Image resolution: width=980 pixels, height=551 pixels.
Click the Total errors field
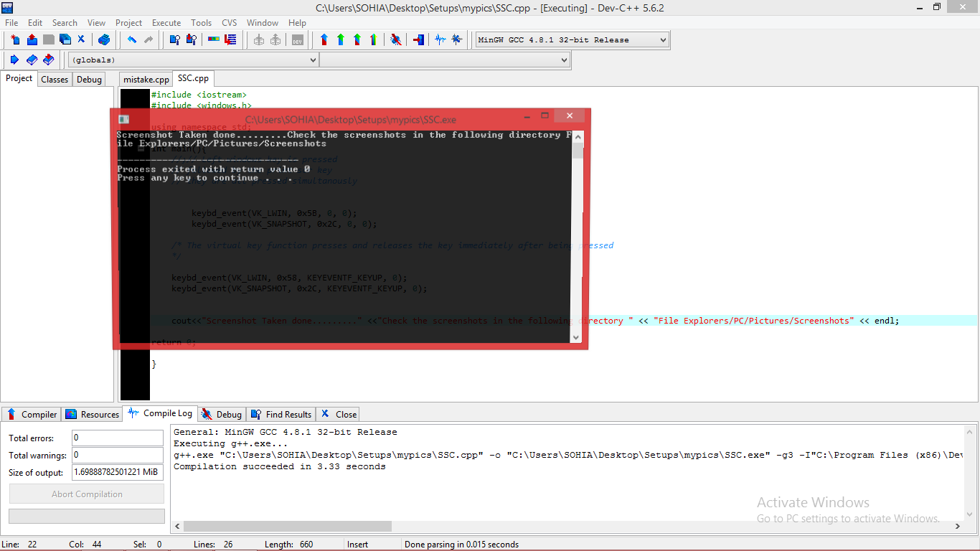118,438
